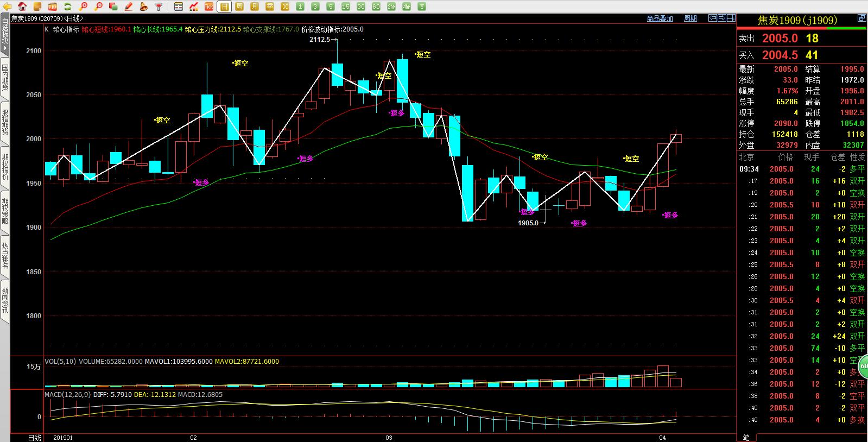Open 股指期货 sidebar tab
This screenshot has height=442, width=868.
(x=5, y=123)
